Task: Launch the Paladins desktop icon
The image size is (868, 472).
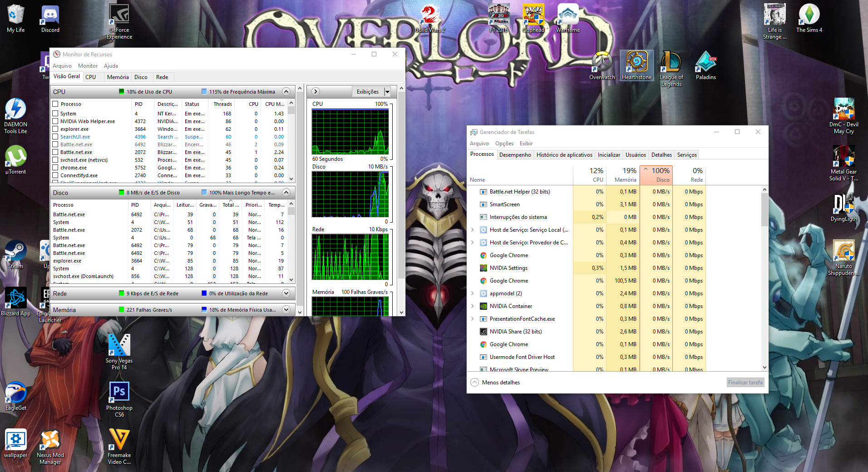Action: pos(705,66)
